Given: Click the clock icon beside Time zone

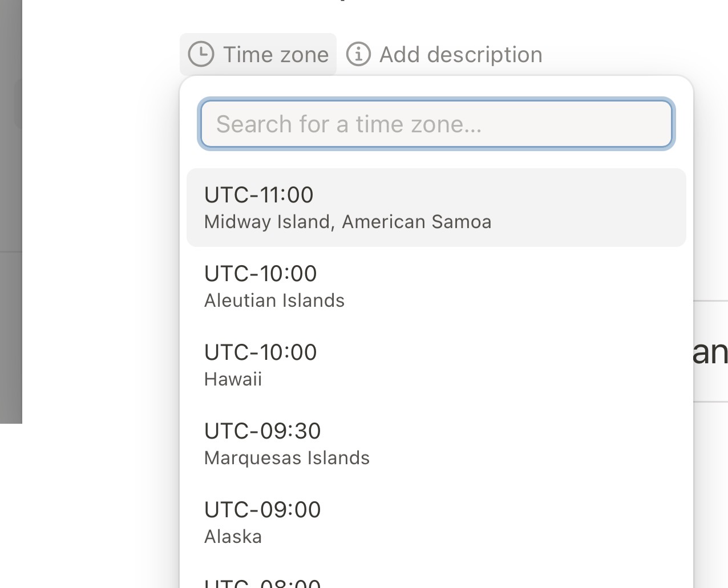Looking at the screenshot, I should click(201, 55).
